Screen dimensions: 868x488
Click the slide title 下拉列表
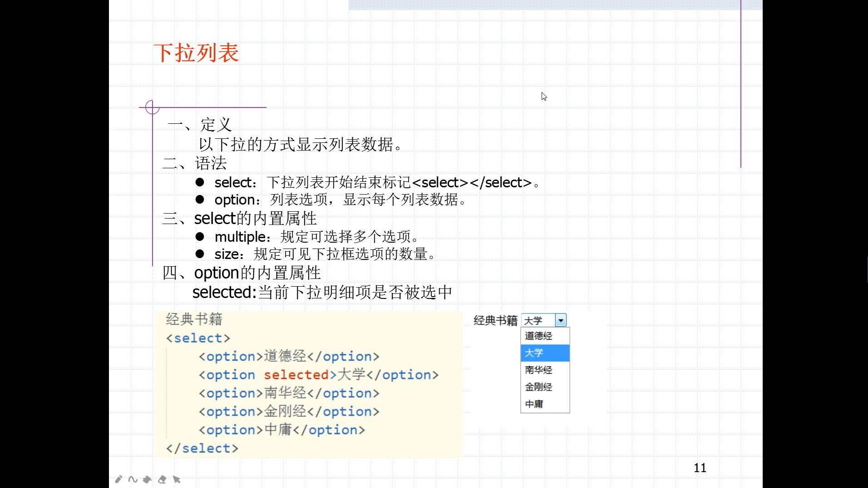pyautogui.click(x=196, y=53)
